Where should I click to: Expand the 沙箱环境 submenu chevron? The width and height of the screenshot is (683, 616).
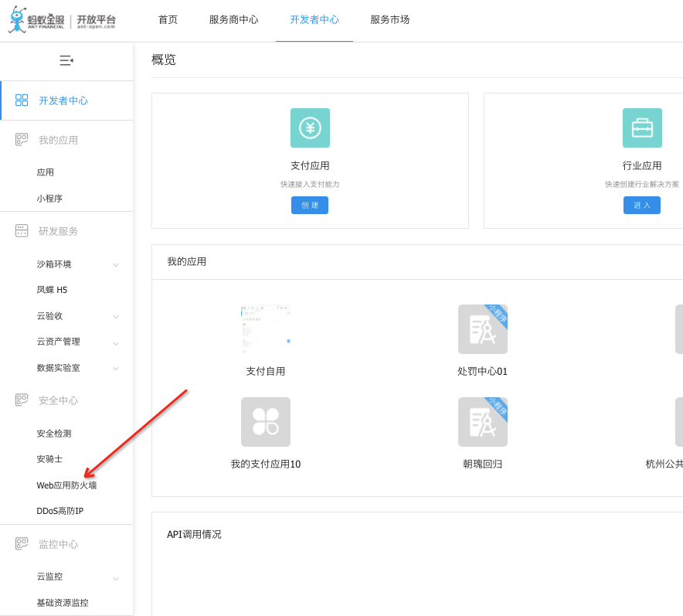tap(116, 264)
